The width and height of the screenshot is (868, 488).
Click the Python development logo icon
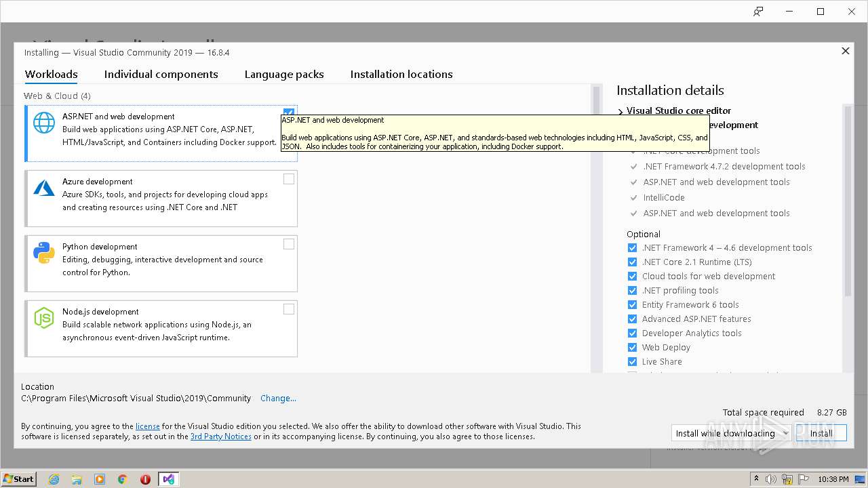(x=44, y=253)
